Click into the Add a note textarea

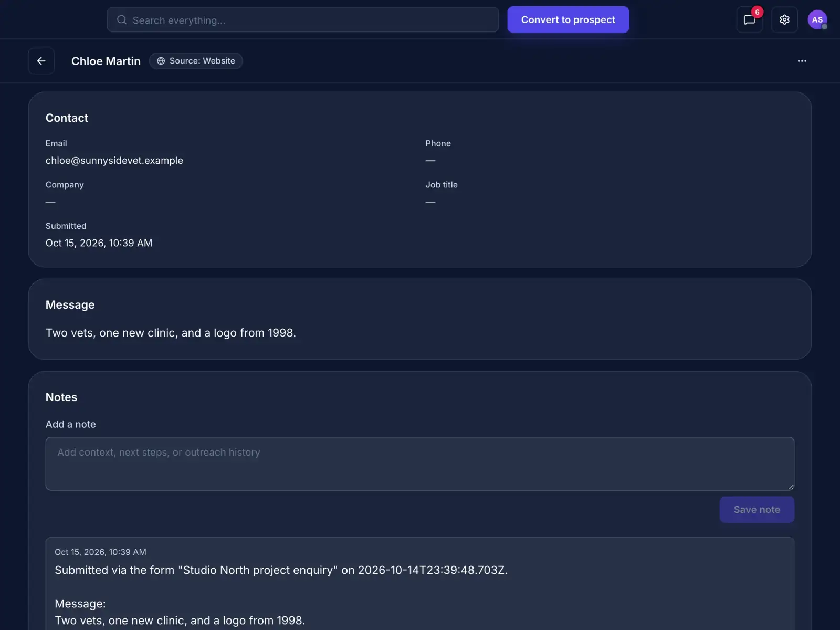[419, 464]
